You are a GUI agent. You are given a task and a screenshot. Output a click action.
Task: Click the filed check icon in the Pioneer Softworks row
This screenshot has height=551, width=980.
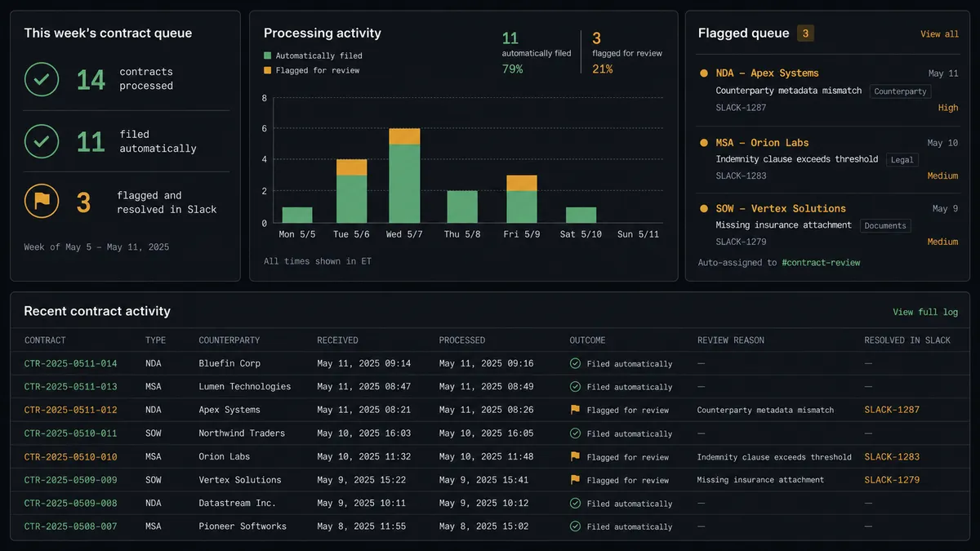pyautogui.click(x=575, y=527)
